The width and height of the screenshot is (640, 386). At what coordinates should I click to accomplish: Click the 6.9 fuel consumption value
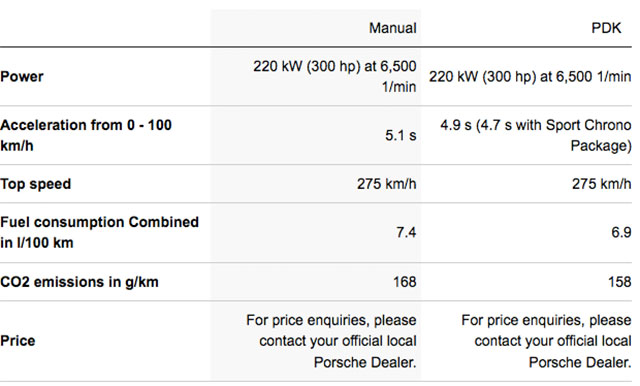pyautogui.click(x=621, y=233)
